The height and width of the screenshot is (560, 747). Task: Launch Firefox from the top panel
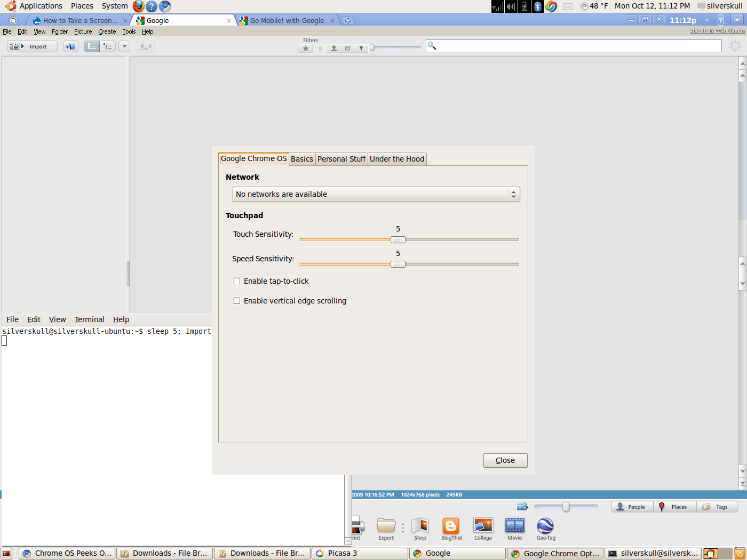tap(139, 6)
